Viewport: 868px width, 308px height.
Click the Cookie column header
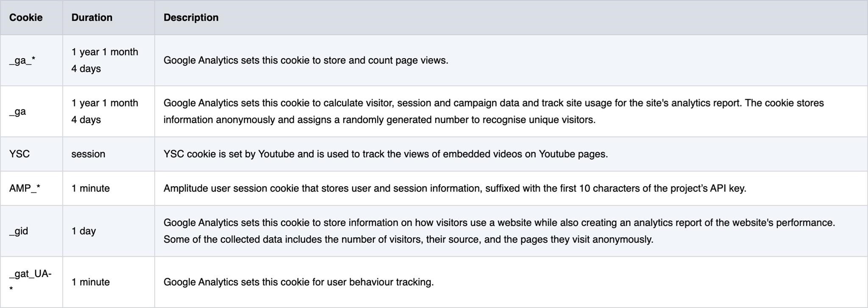(x=26, y=17)
